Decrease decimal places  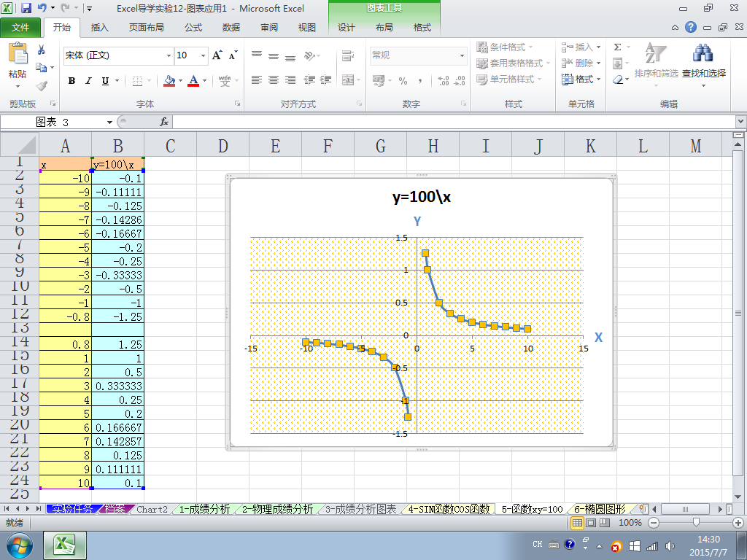(x=460, y=80)
